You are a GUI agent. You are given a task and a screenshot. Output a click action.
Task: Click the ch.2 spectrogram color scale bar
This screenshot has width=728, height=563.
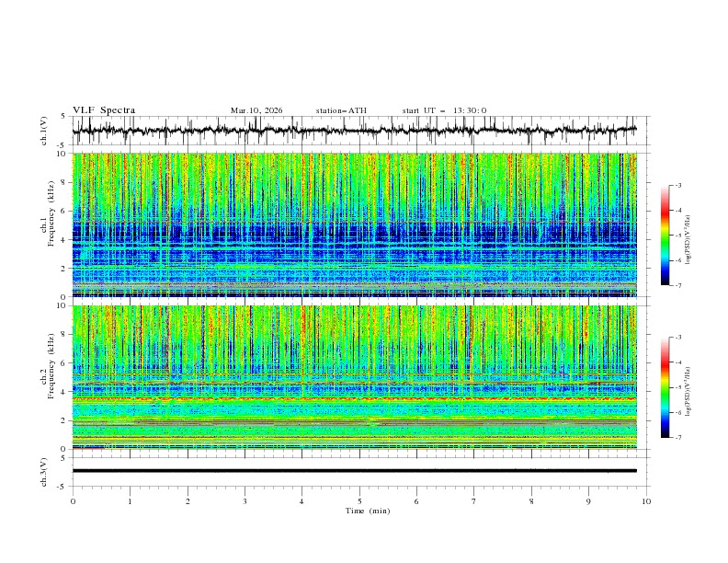(x=665, y=387)
